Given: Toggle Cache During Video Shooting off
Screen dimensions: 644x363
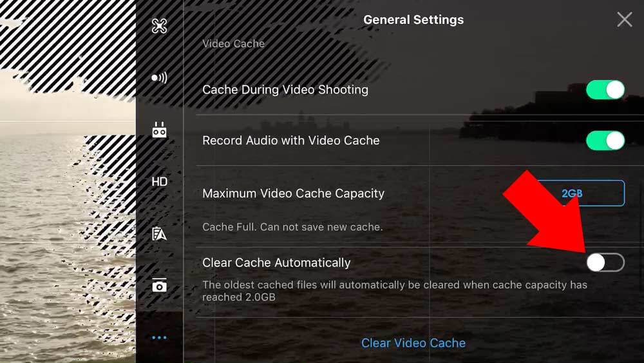Looking at the screenshot, I should coord(605,90).
